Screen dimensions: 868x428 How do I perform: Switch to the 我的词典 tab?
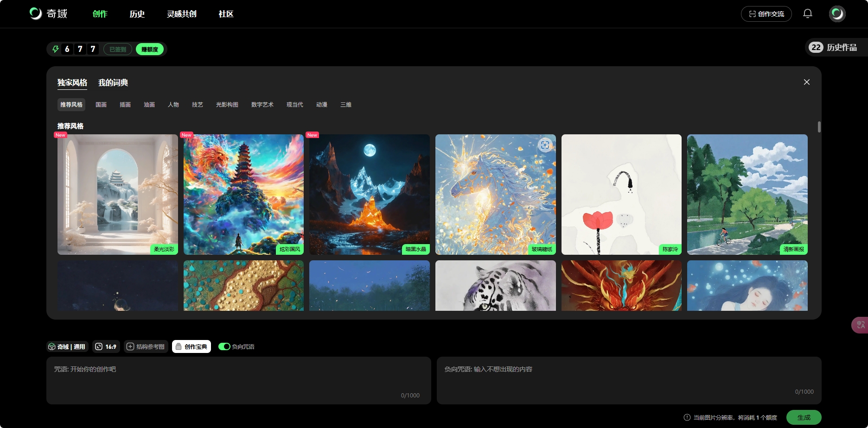coord(113,82)
